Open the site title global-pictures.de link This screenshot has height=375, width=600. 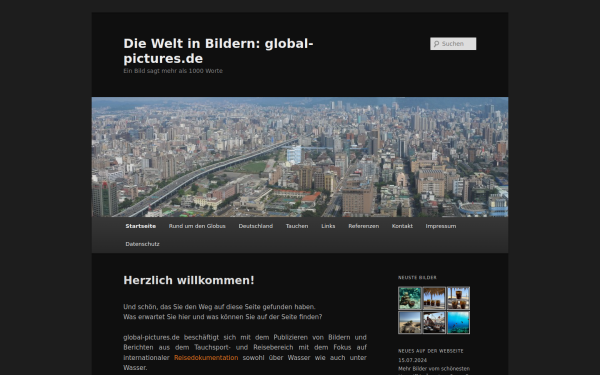(x=218, y=51)
